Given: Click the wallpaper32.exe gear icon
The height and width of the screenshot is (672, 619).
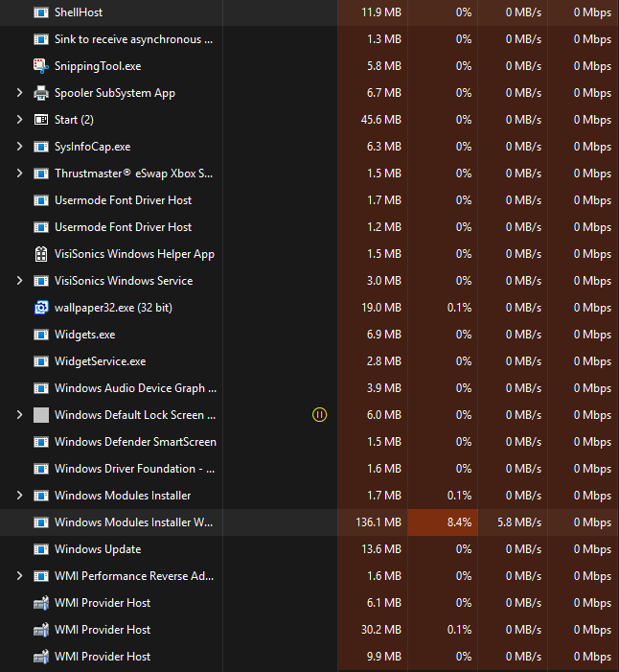Looking at the screenshot, I should click(41, 308).
